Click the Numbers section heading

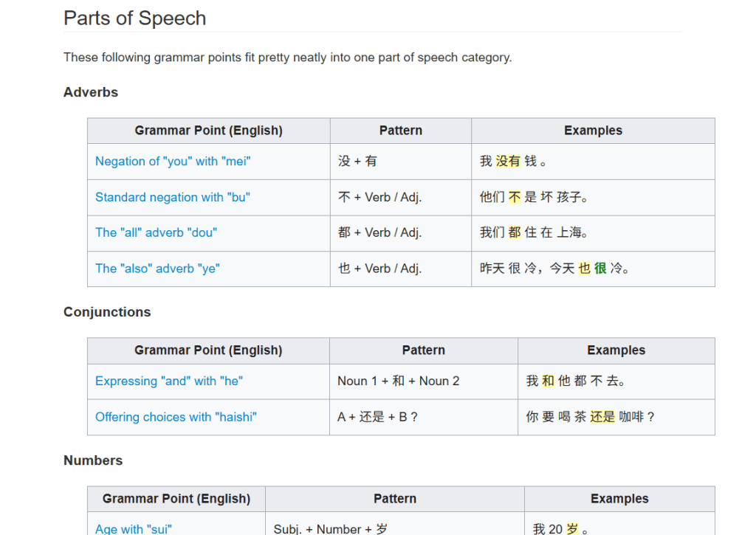tap(93, 460)
